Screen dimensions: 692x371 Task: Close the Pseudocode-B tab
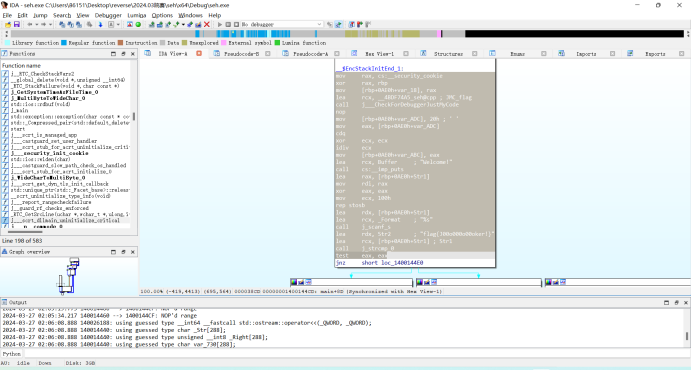click(268, 54)
